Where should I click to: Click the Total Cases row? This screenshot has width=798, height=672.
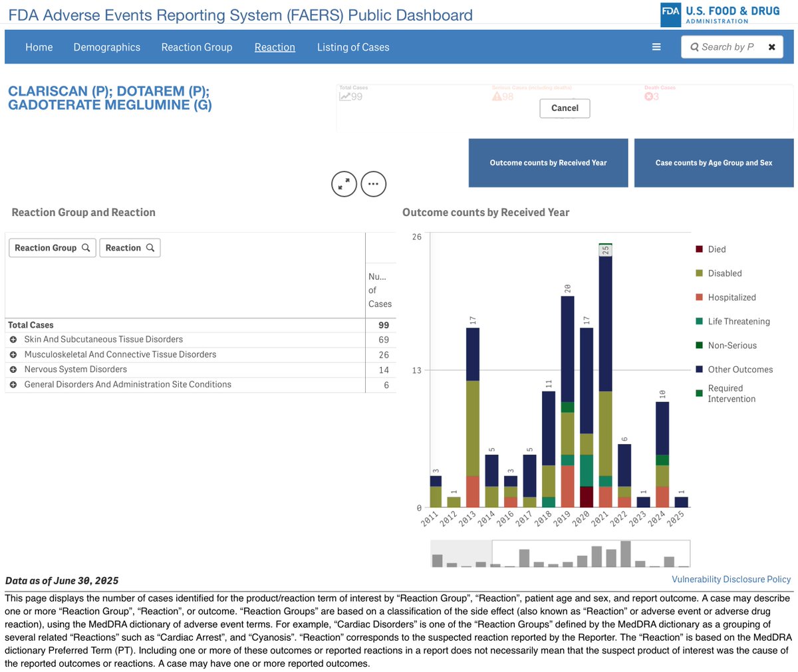[x=200, y=325]
